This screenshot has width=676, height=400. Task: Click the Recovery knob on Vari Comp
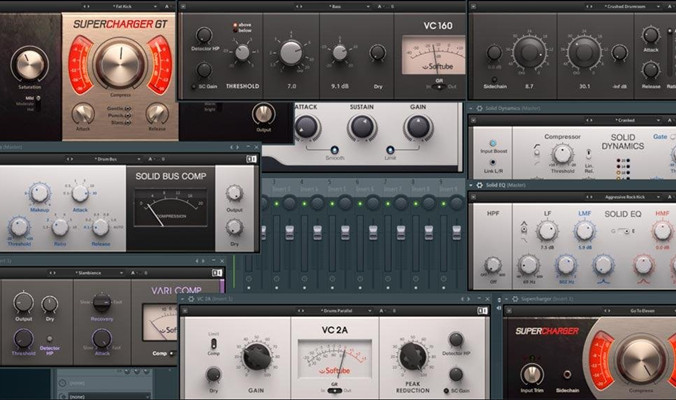[102, 303]
